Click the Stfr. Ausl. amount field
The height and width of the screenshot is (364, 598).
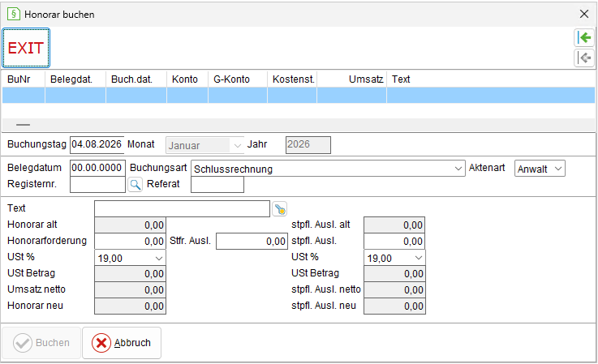tap(252, 242)
